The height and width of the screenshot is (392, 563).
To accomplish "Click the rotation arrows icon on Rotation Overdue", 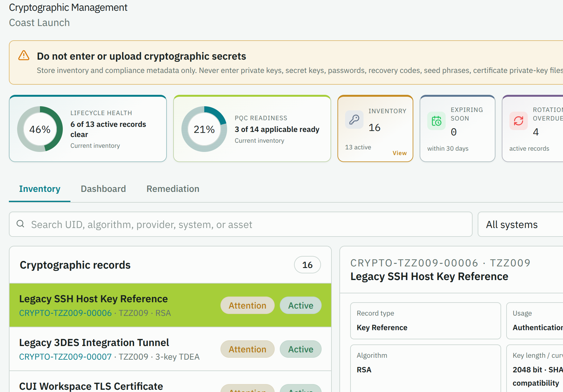I will coord(519,121).
